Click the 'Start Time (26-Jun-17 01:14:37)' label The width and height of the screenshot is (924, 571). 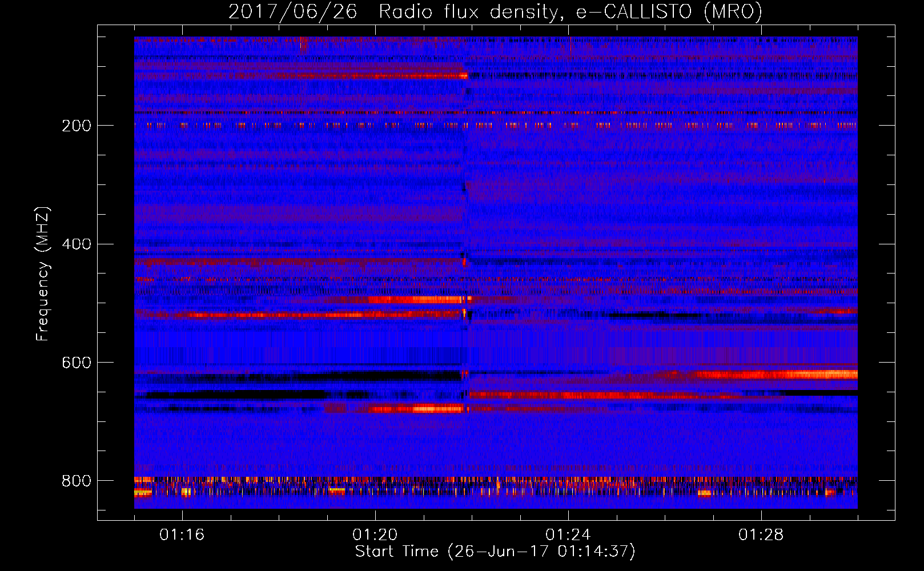495,552
